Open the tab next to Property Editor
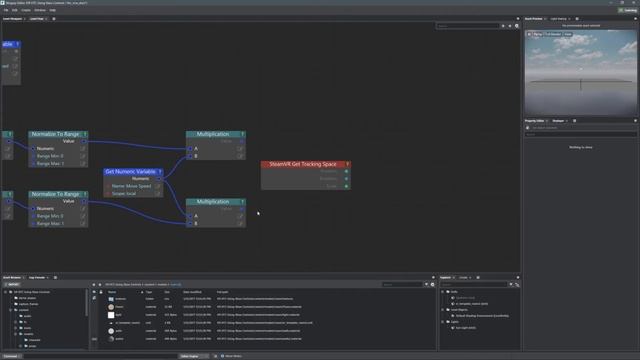This screenshot has height=360, width=640. click(558, 121)
